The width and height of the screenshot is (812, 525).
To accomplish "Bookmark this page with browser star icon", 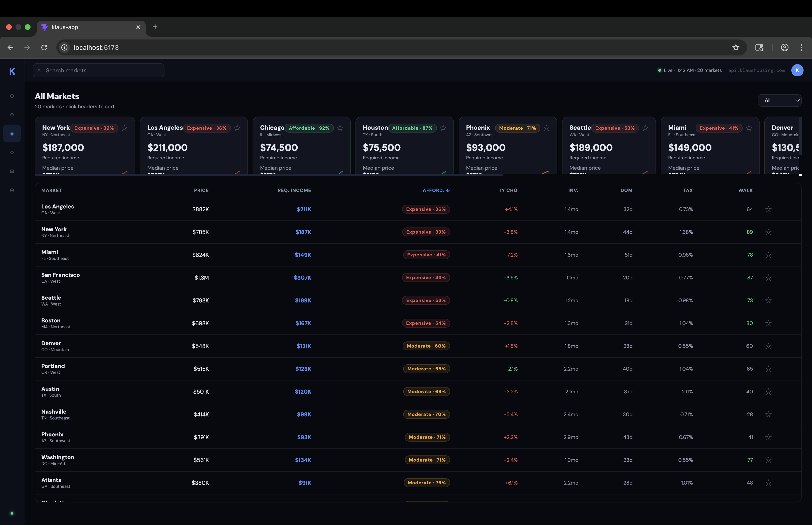I will (736, 47).
